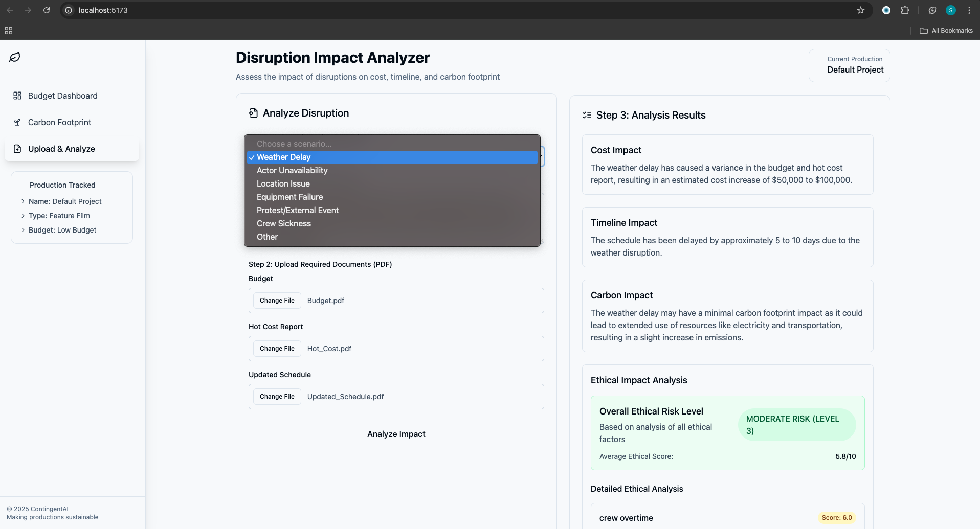980x529 pixels.
Task: Go to the Carbon Footprint page
Action: coord(72,122)
